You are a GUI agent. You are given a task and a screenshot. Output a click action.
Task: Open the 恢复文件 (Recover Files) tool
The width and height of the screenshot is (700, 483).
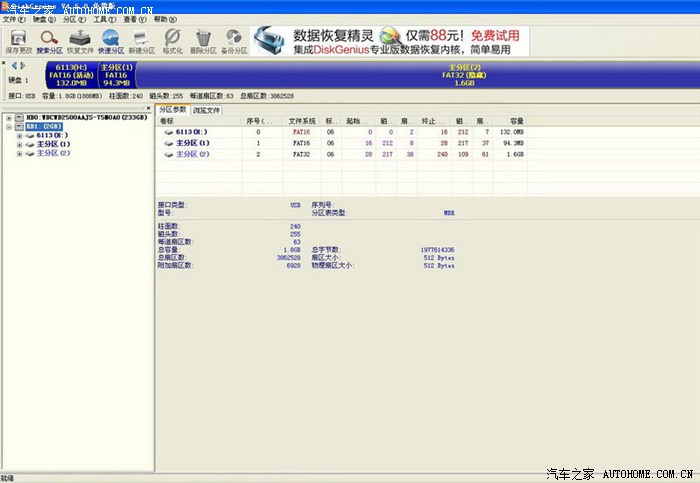[x=81, y=40]
